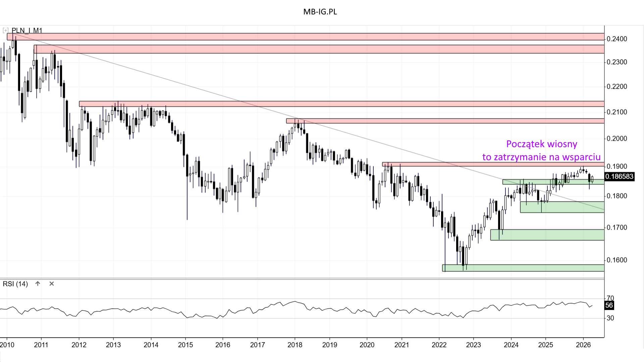Click the 0.2000 level on the price axis
Screen dimensions: 644x362
pyautogui.click(x=616, y=139)
